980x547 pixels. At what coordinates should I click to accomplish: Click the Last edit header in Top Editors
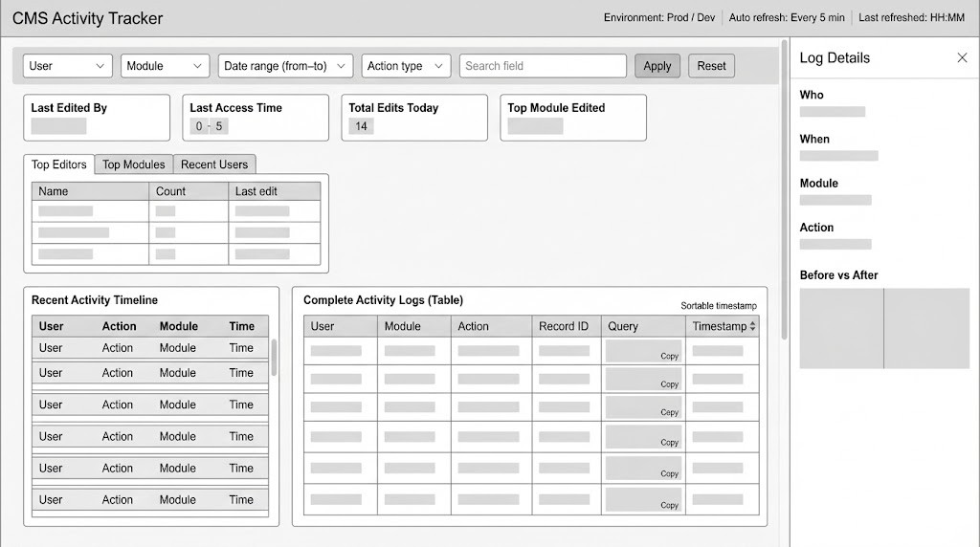pyautogui.click(x=275, y=191)
